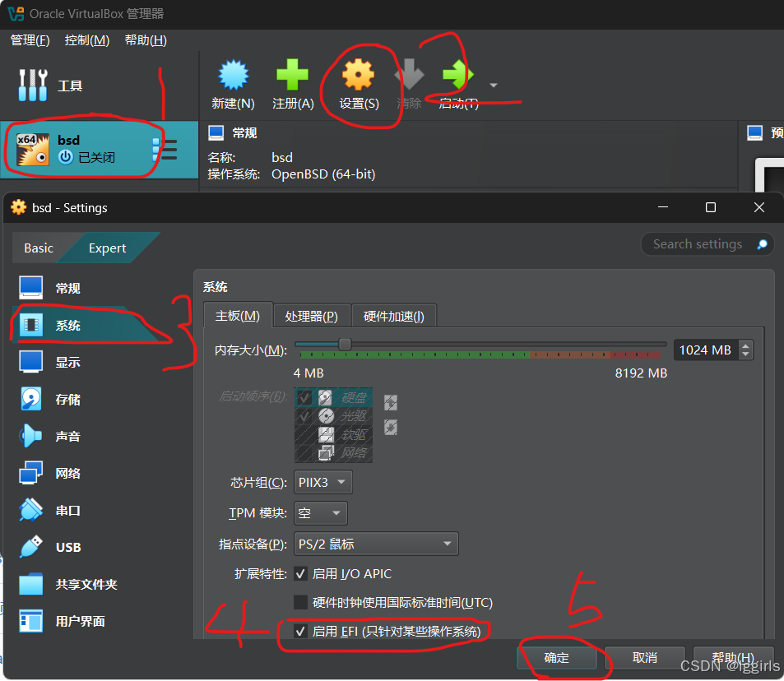Switch to Basic settings mode
Screen dimensions: 784x681
click(39, 248)
